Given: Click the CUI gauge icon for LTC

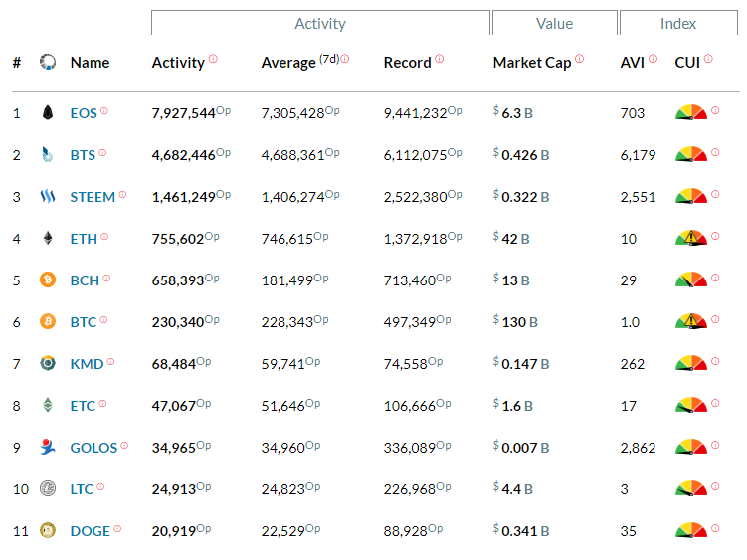Looking at the screenshot, I should (x=691, y=488).
